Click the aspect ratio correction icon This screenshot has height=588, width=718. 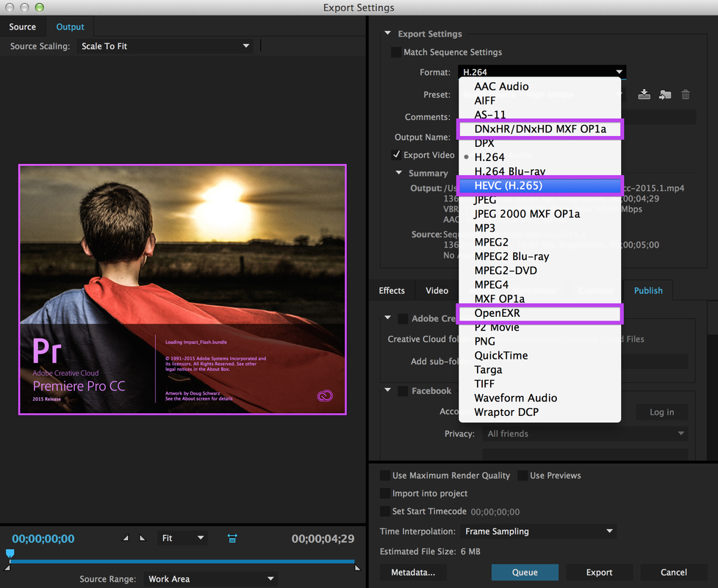[x=232, y=538]
